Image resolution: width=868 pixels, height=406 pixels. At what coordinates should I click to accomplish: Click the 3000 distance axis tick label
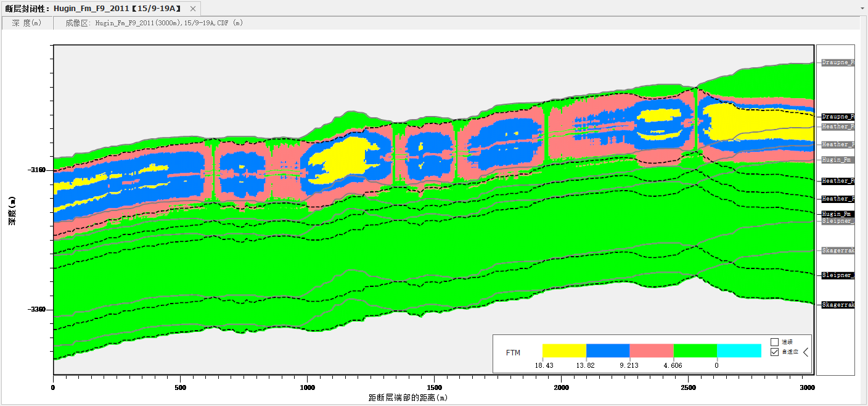coord(806,387)
